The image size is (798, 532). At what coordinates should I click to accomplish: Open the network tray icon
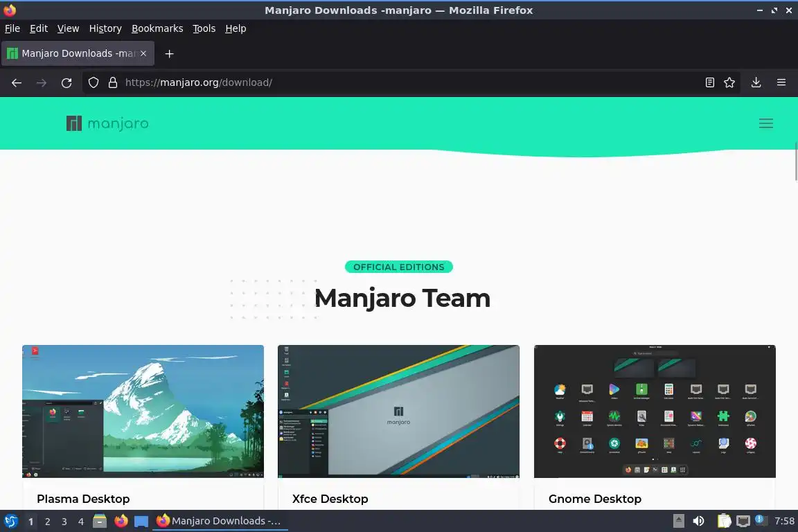pyautogui.click(x=743, y=521)
